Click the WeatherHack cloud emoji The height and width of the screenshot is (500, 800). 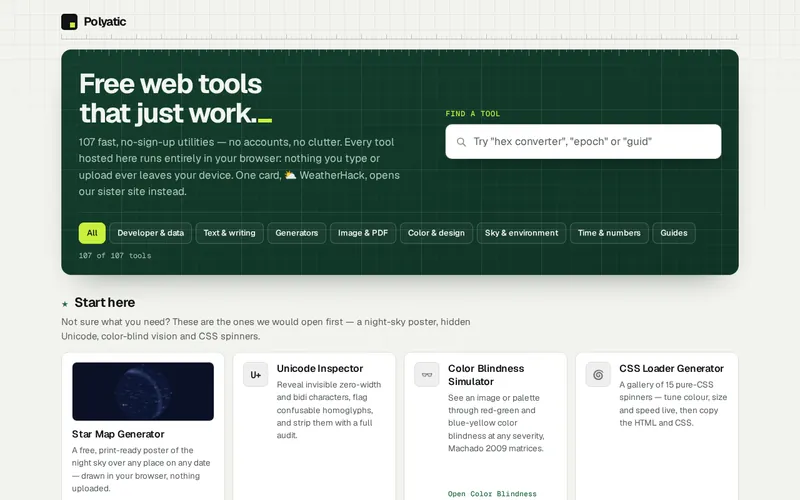290,175
